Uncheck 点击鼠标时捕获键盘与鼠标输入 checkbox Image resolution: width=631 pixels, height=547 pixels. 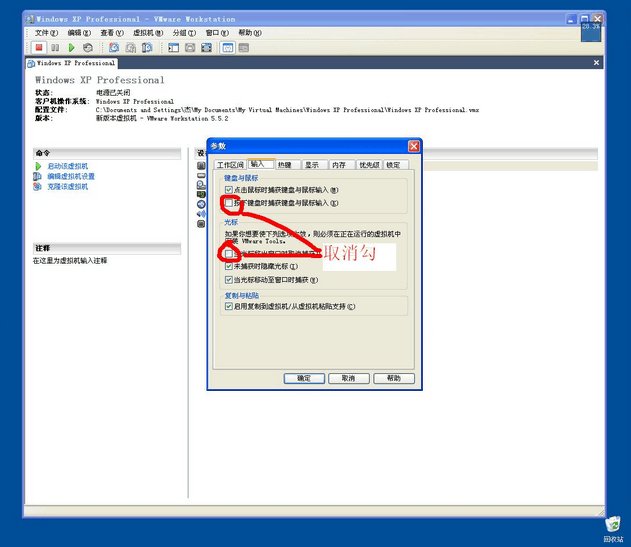229,189
